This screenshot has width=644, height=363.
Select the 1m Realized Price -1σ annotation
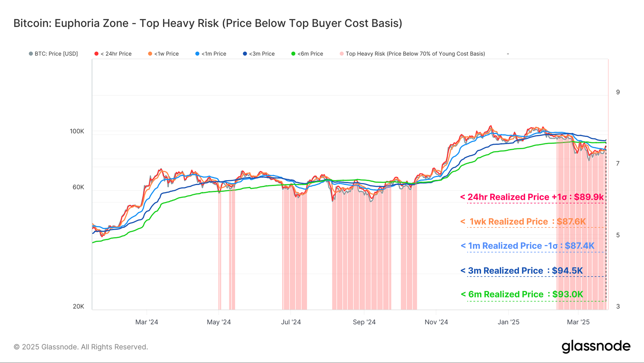pyautogui.click(x=527, y=246)
